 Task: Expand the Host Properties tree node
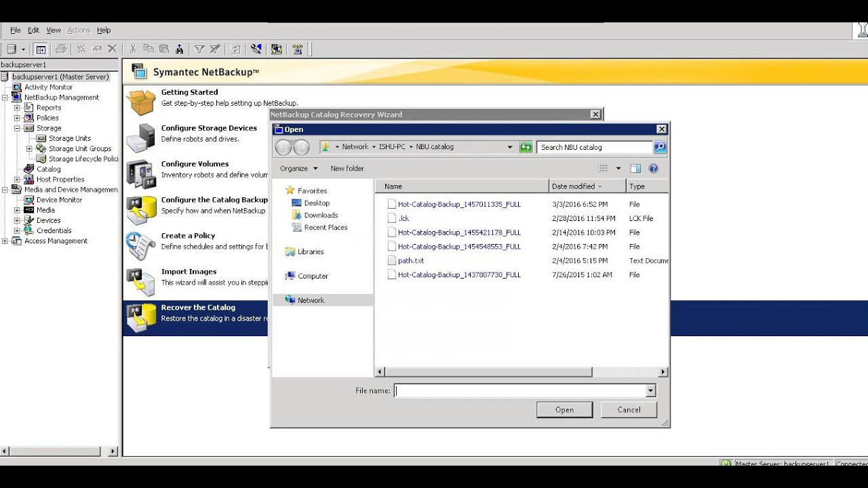point(17,180)
